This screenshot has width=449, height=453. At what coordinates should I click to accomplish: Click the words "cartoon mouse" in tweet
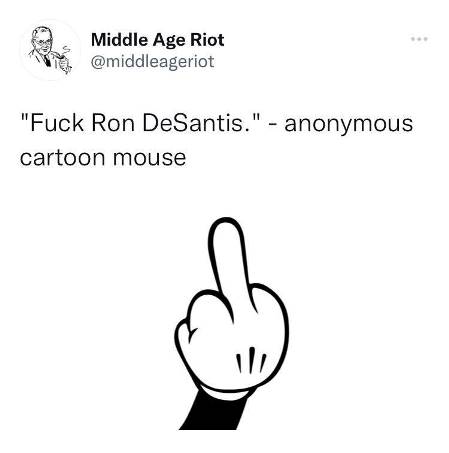click(x=103, y=157)
